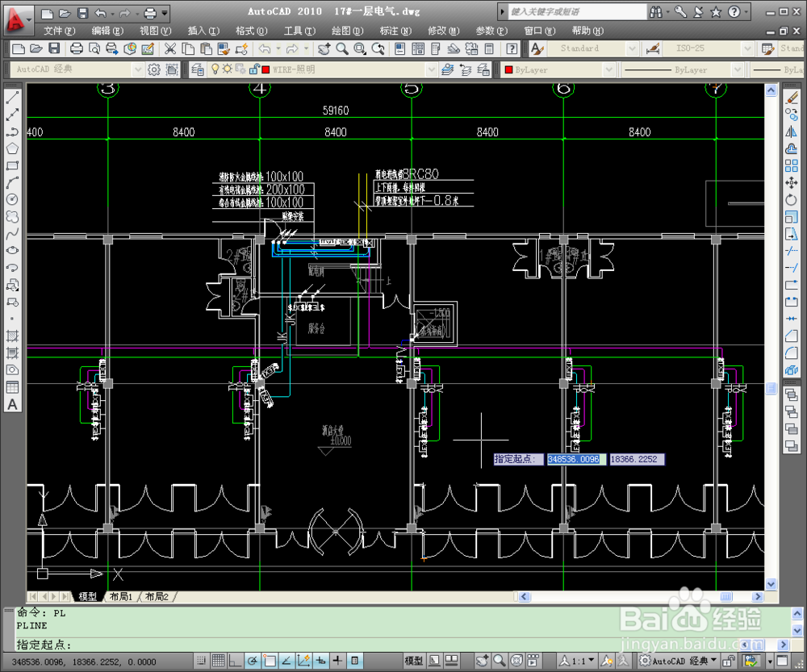Click the Plot print icon
This screenshot has width=807, height=672.
76,49
